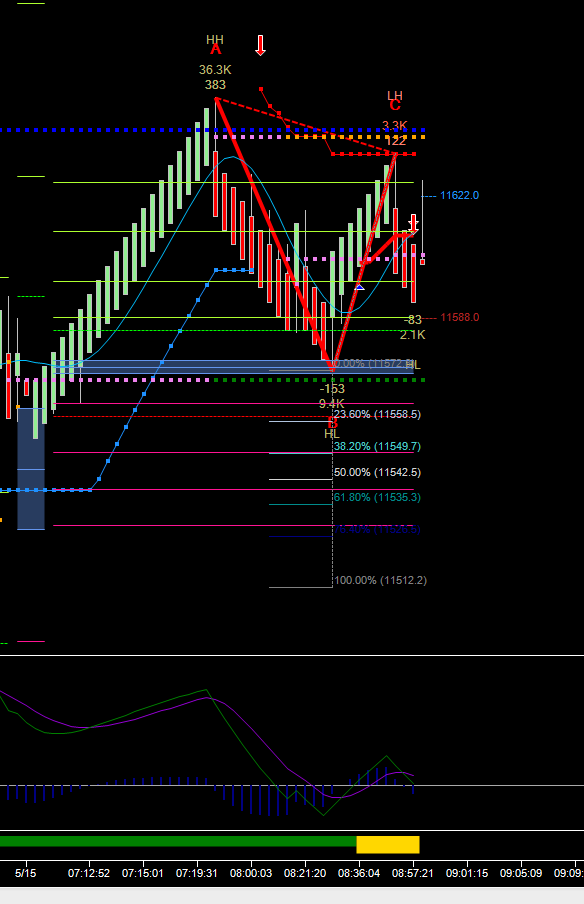Select the 11622.0 blue price label

coord(459,195)
